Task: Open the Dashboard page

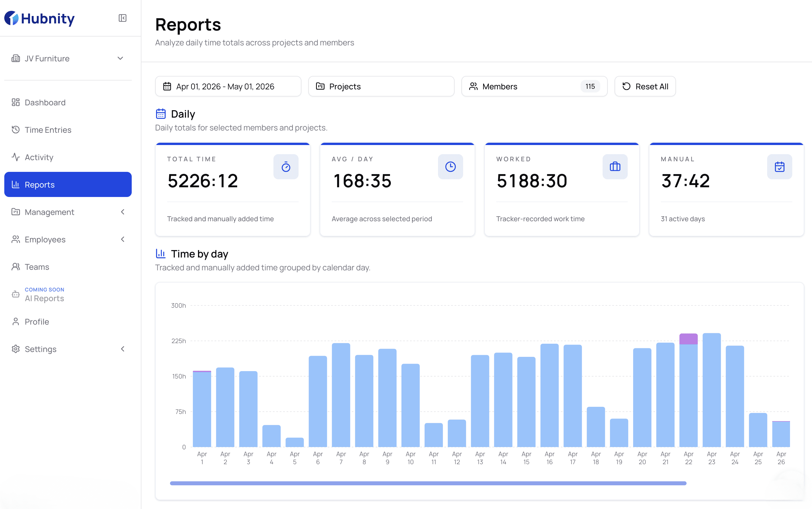Action: [x=68, y=102]
